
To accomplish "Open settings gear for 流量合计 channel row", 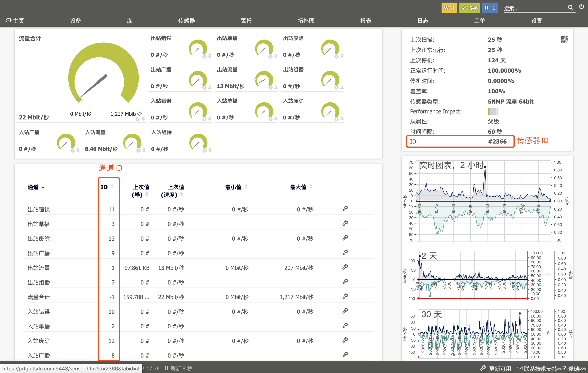I will pyautogui.click(x=345, y=296).
